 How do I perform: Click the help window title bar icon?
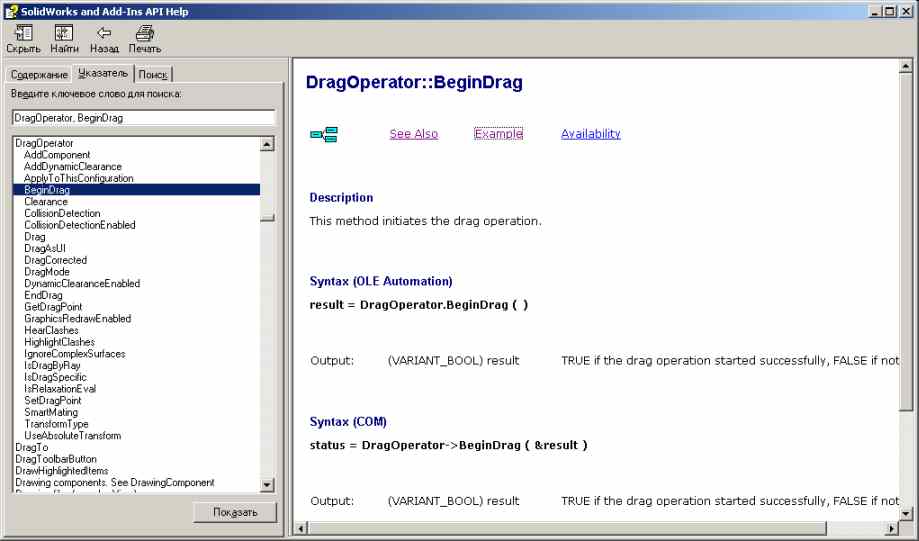[x=10, y=11]
